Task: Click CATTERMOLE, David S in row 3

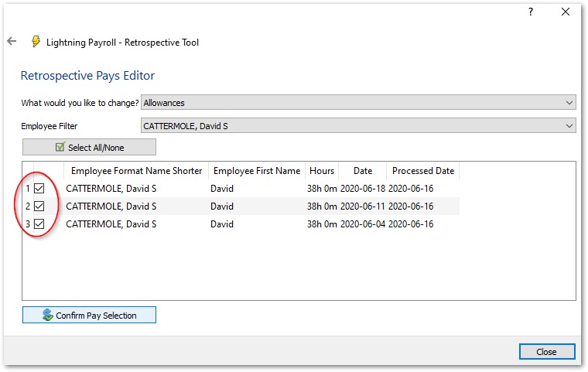Action: (x=111, y=224)
